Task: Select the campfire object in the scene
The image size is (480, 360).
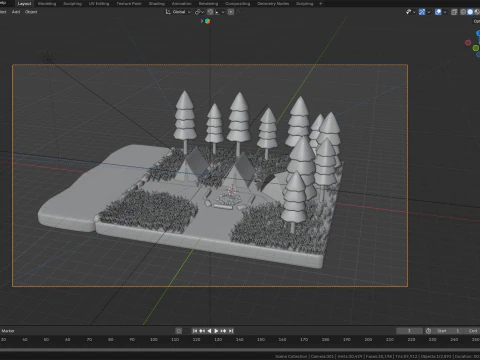Action: pyautogui.click(x=229, y=199)
